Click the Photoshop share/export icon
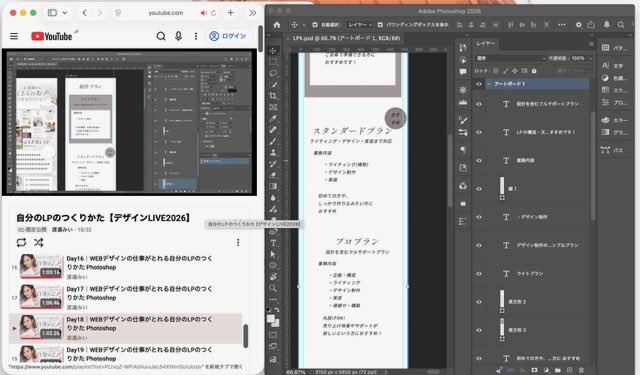 pyautogui.click(x=591, y=25)
